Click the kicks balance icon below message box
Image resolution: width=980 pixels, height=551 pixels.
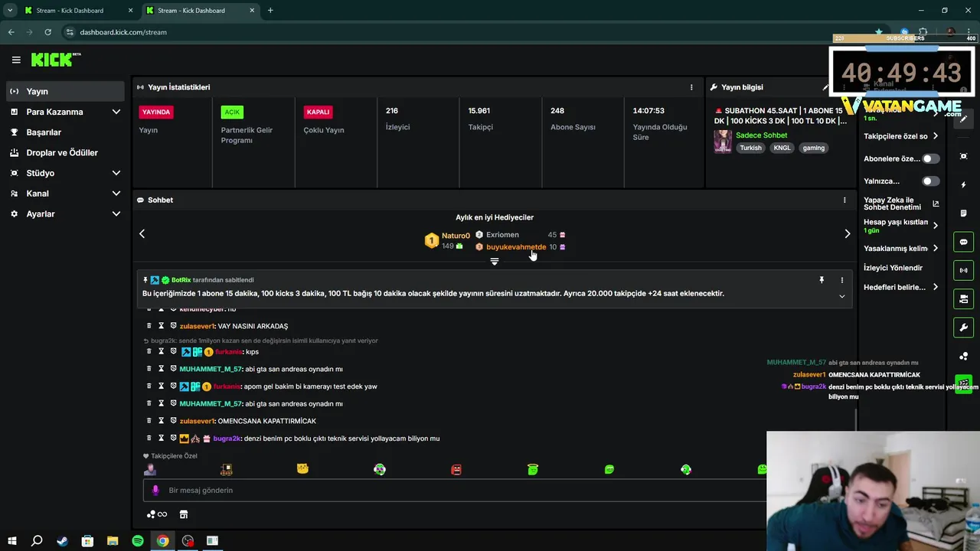click(156, 514)
